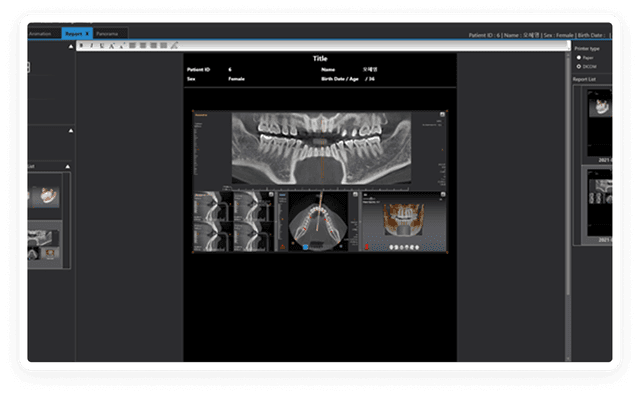Select left list thumbnail of multi-view layout

point(45,244)
